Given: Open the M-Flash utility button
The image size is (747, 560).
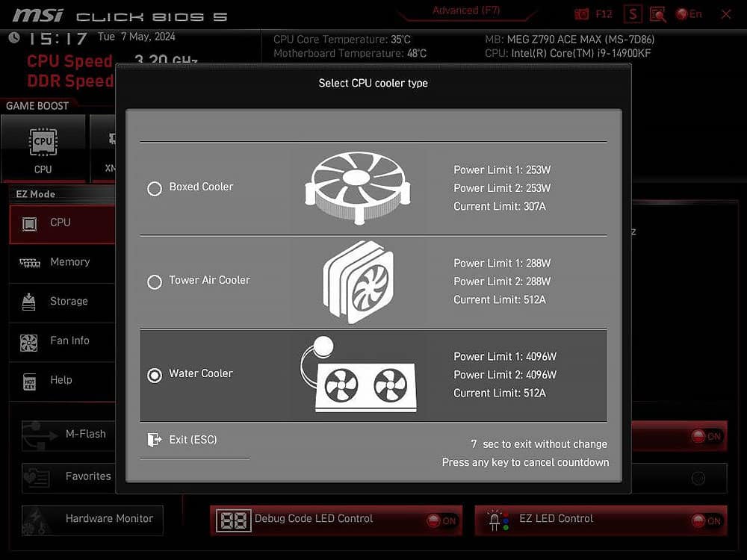Looking at the screenshot, I should point(69,435).
